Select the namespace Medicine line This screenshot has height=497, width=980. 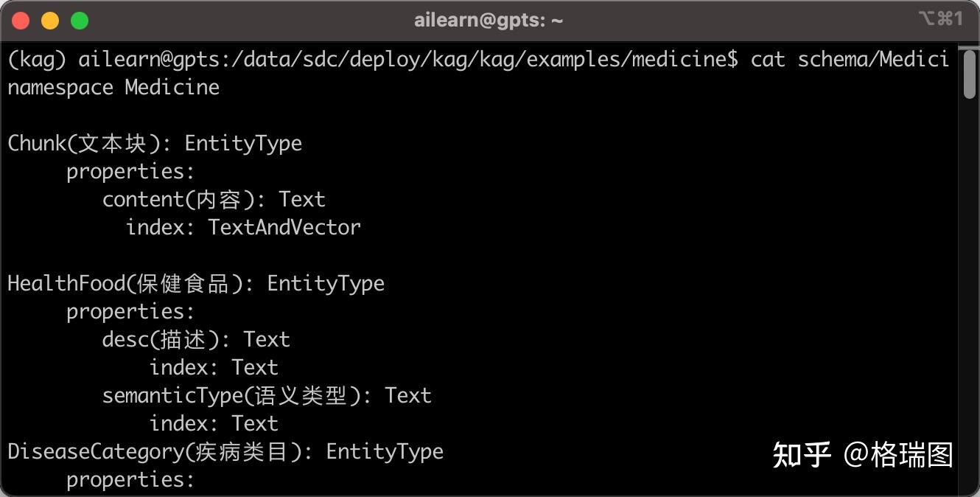pyautogui.click(x=112, y=87)
